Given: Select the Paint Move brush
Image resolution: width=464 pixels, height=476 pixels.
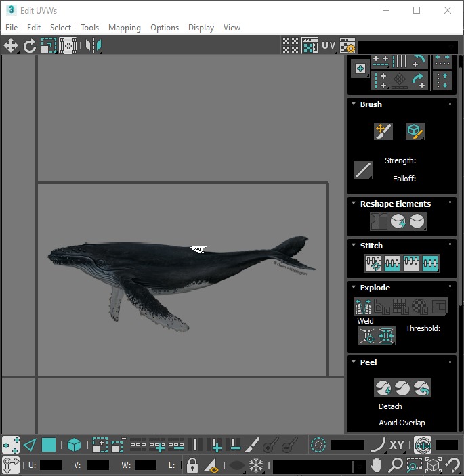Looking at the screenshot, I should (x=383, y=131).
